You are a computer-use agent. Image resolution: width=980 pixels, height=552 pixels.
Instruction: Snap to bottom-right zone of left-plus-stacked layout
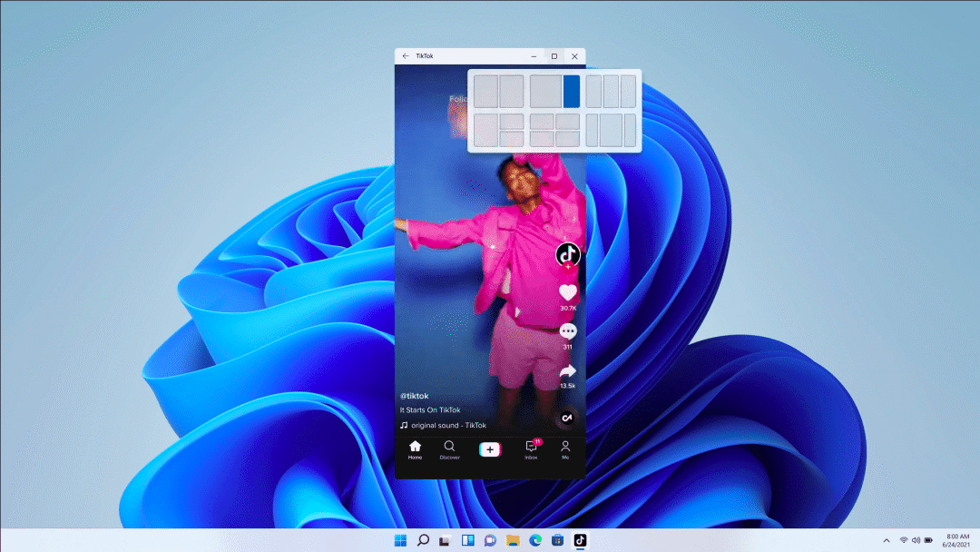click(x=512, y=139)
